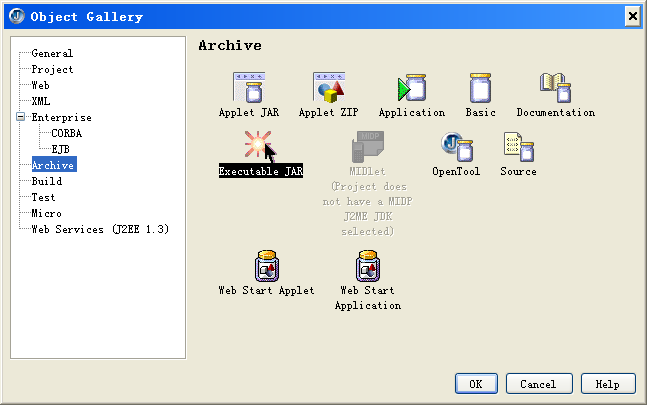
Task: Click the JBuilder logo in title bar
Action: (17, 16)
